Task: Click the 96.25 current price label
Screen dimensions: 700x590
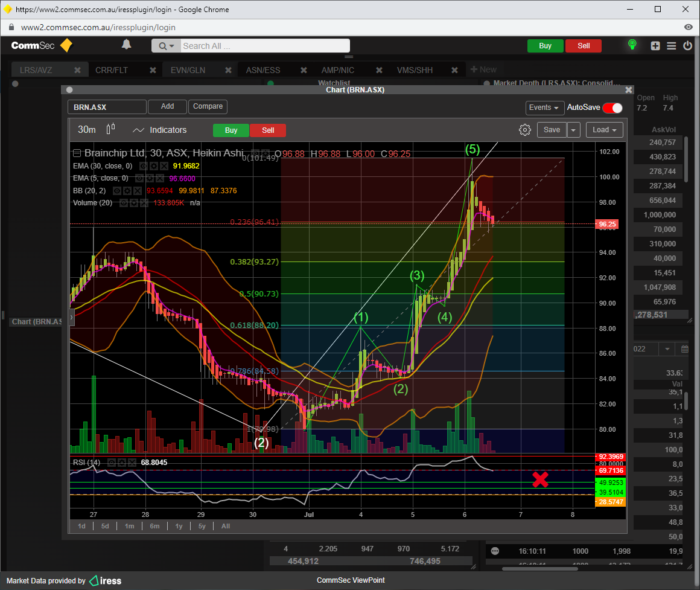Action: [607, 224]
